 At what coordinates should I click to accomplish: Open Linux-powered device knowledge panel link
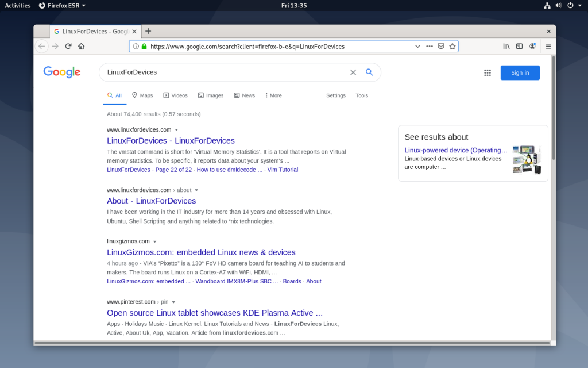click(455, 150)
